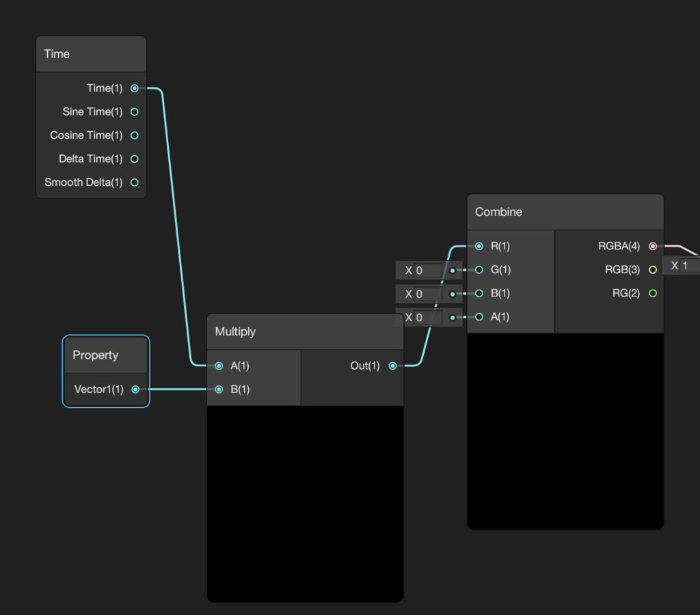
Task: Click the X value field for A(1)
Action: [428, 318]
